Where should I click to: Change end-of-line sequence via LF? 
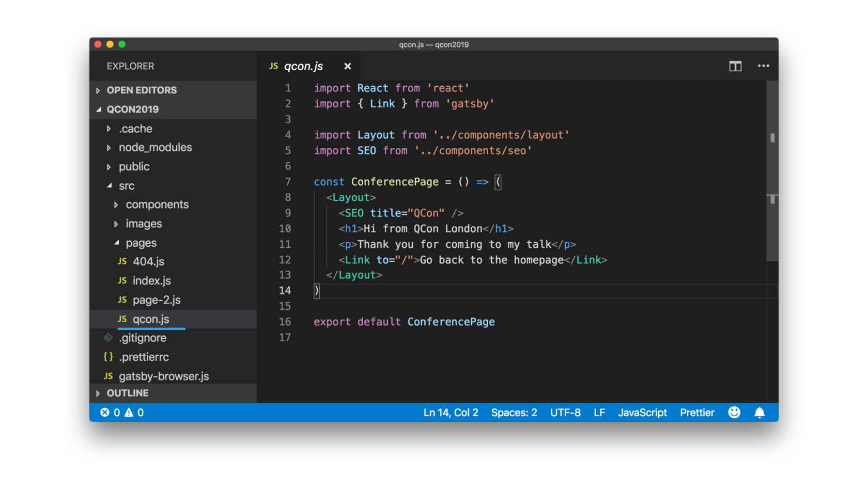point(599,412)
